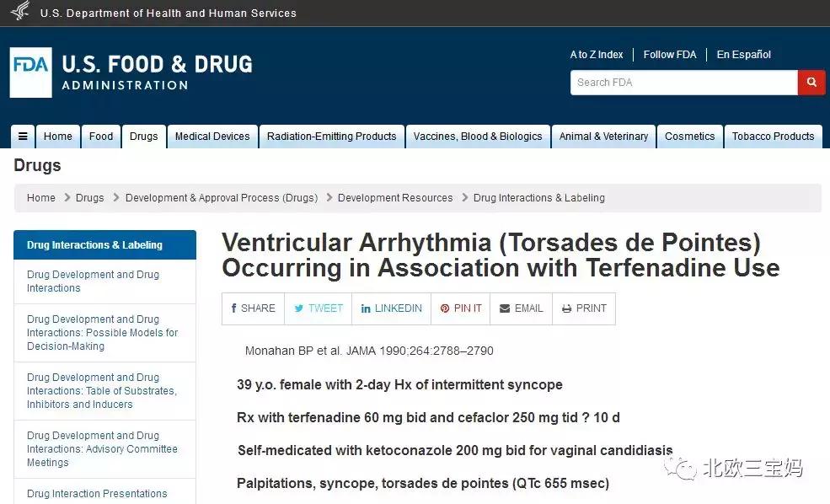
Task: Open the Home navigation tab
Action: [x=57, y=137]
